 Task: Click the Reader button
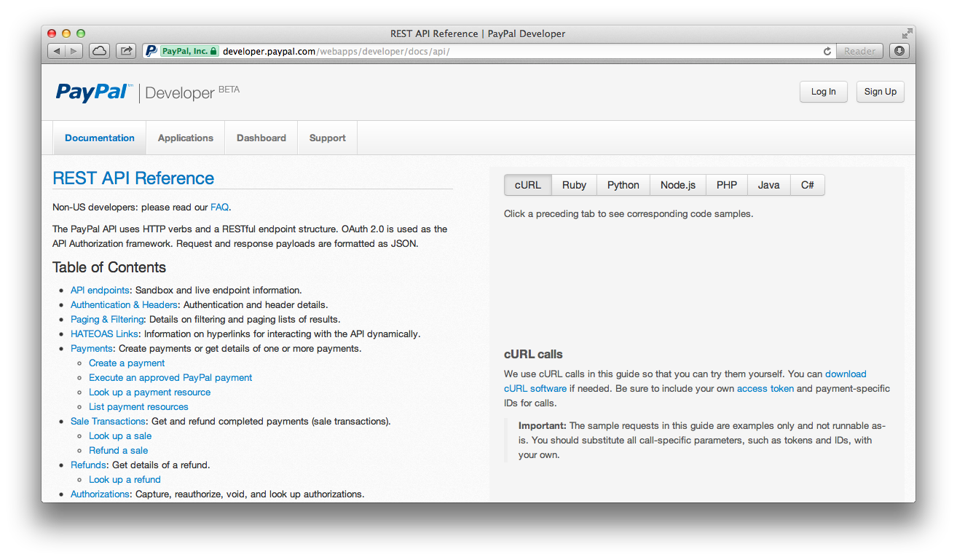coord(859,51)
